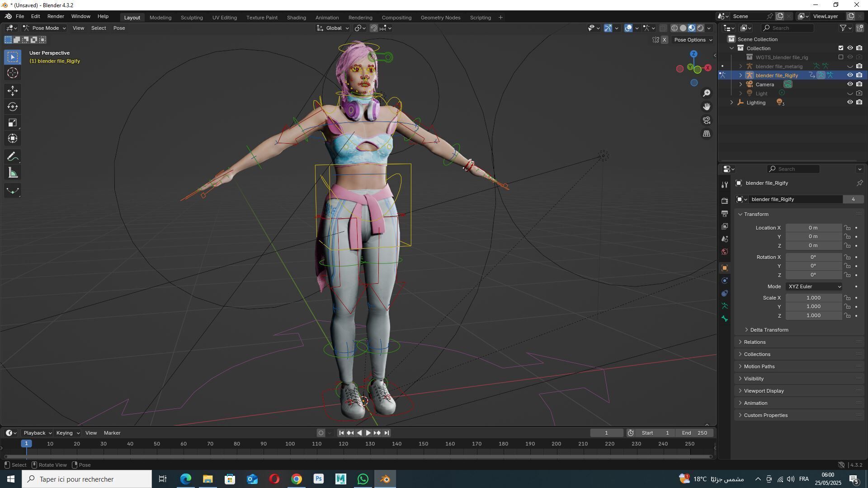868x488 pixels.
Task: Activate the Rotate tool
Action: coord(13,107)
